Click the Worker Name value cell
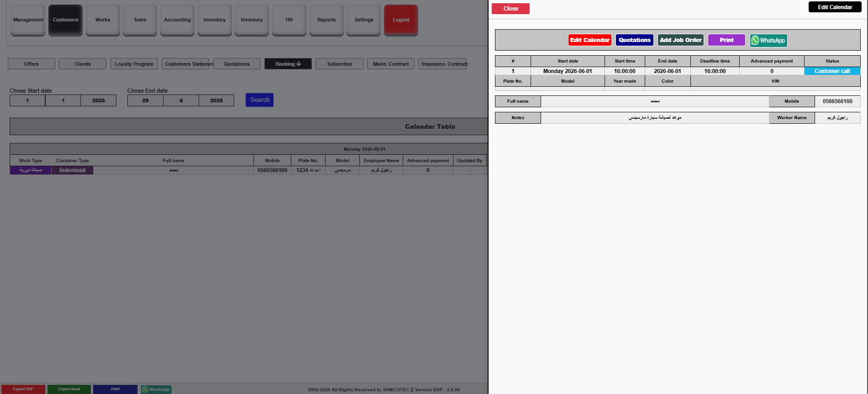 [x=837, y=118]
